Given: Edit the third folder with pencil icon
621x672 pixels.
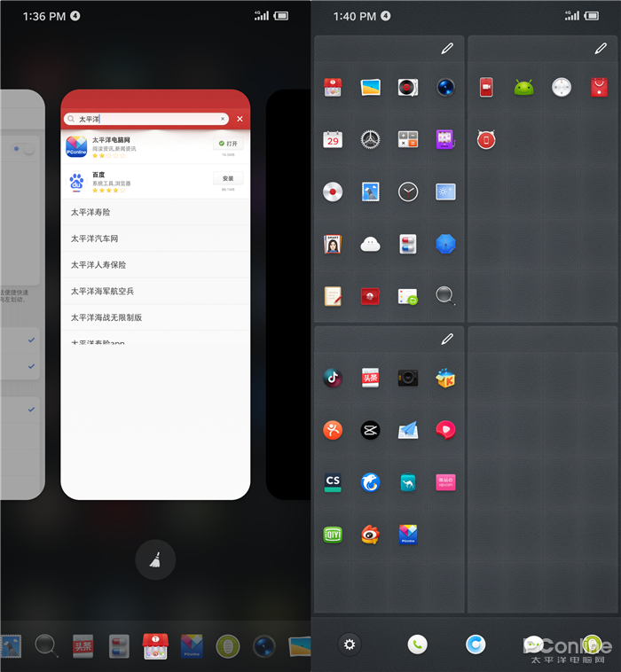Looking at the screenshot, I should [447, 340].
